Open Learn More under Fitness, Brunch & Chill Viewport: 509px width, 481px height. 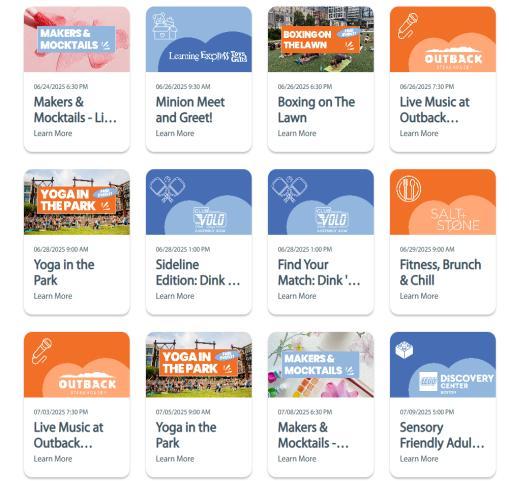coord(419,296)
